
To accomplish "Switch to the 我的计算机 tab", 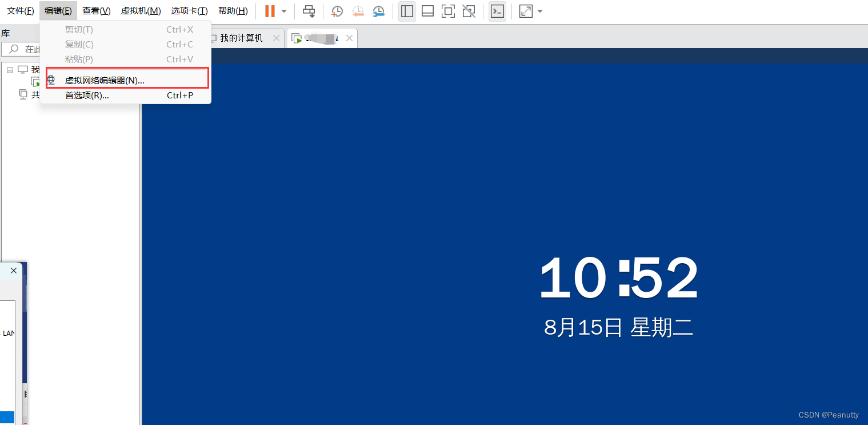I will tap(242, 38).
